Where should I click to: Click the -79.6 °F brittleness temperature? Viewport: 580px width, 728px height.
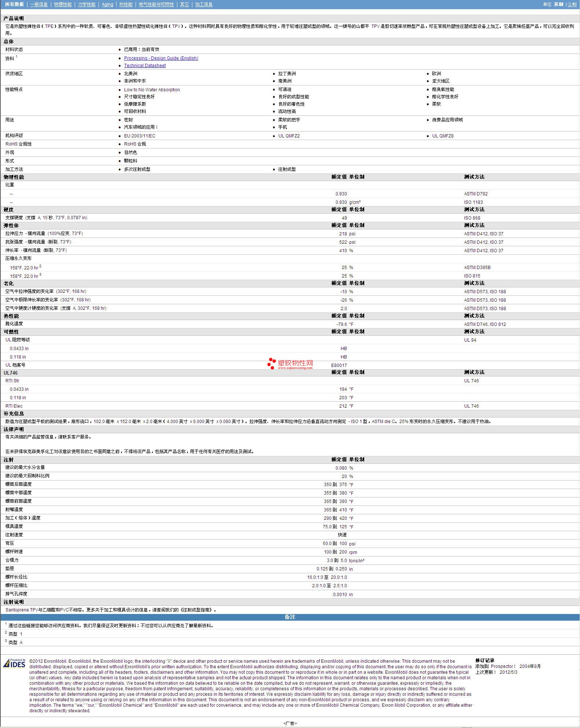click(x=345, y=324)
